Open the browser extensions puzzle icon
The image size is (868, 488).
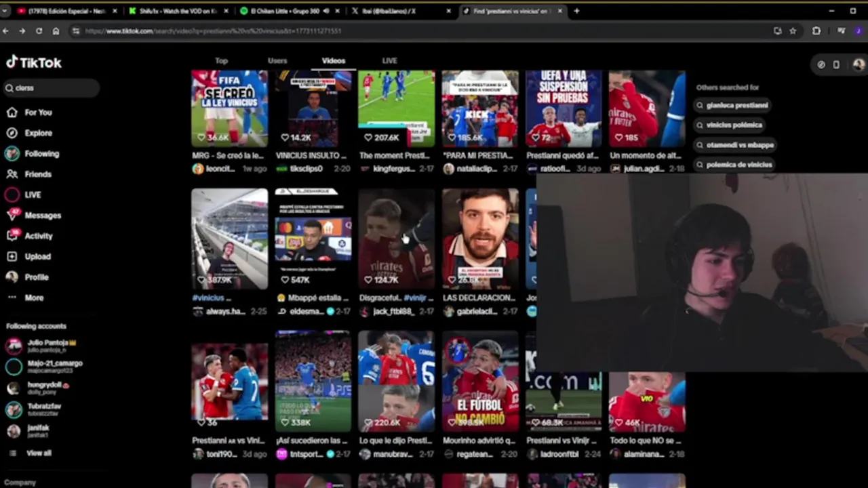click(x=816, y=30)
